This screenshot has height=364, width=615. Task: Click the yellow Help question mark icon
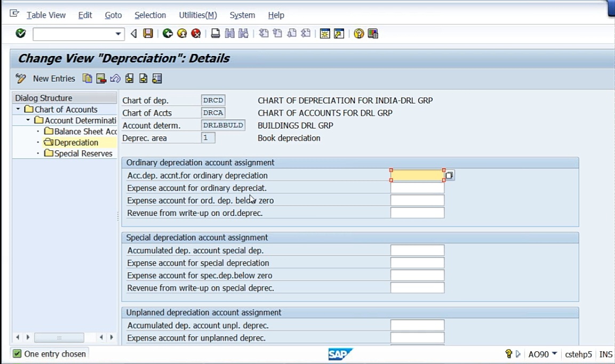[358, 34]
